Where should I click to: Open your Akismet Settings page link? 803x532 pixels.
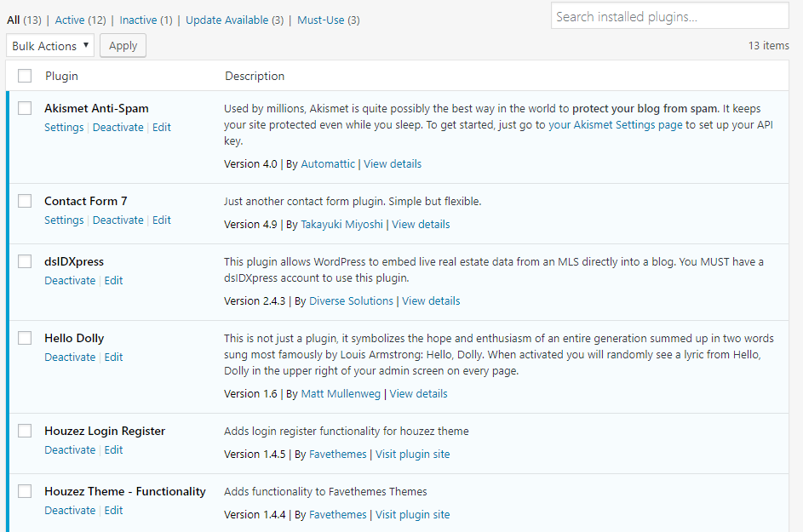tap(616, 125)
